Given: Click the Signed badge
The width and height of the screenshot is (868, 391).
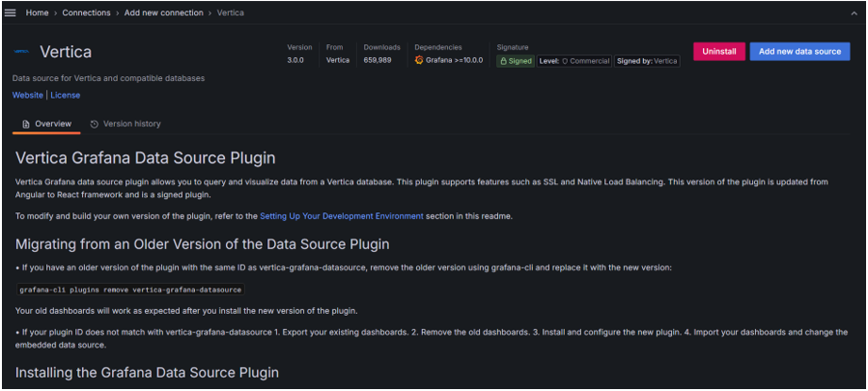Looking at the screenshot, I should click(x=516, y=61).
